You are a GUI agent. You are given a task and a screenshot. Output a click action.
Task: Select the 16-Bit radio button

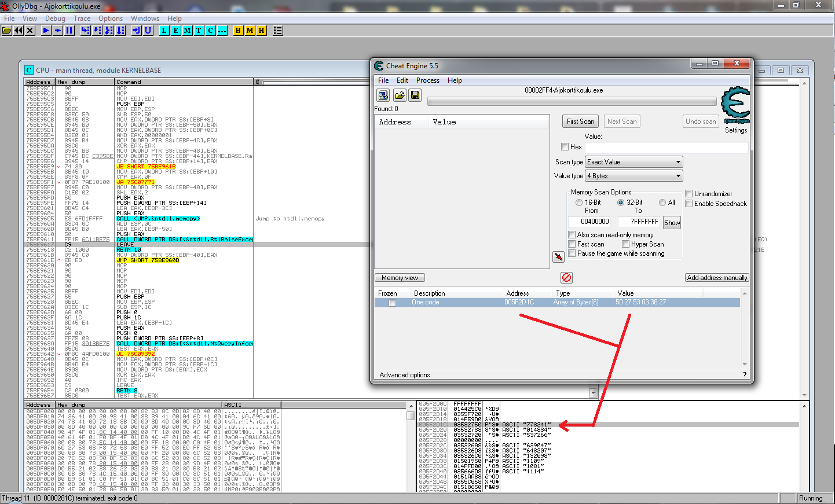[579, 203]
